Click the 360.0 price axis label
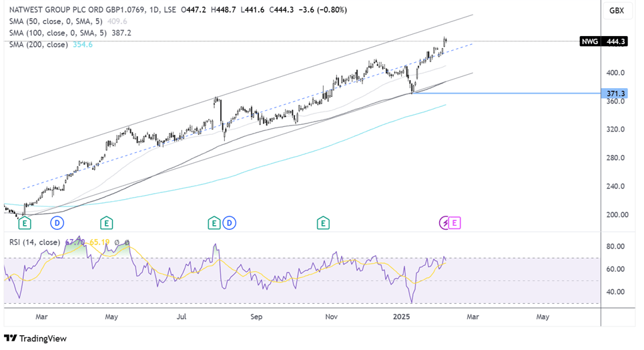This screenshot has width=644, height=350. [615, 101]
